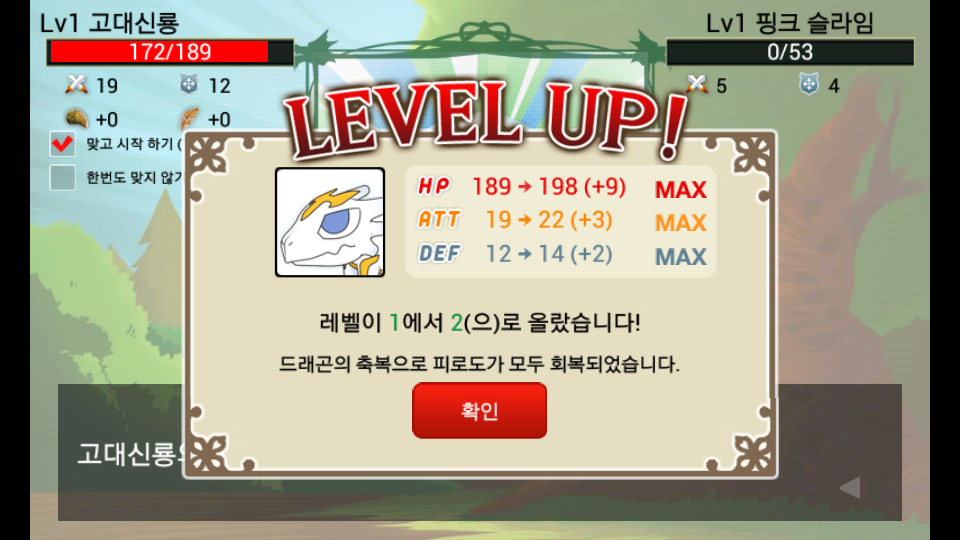Click the player's shield defense icon

pyautogui.click(x=189, y=84)
